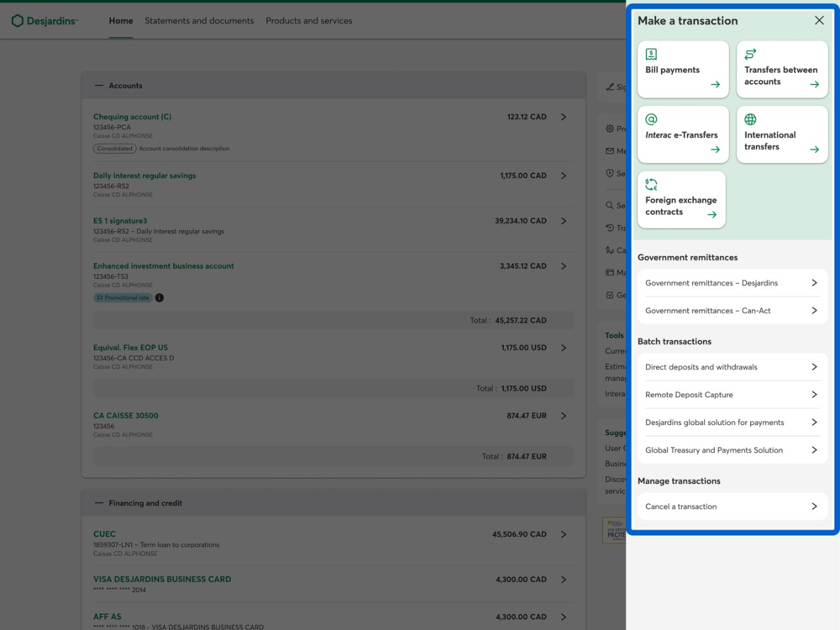Close the Make a transaction panel
The image size is (840, 630).
point(819,20)
